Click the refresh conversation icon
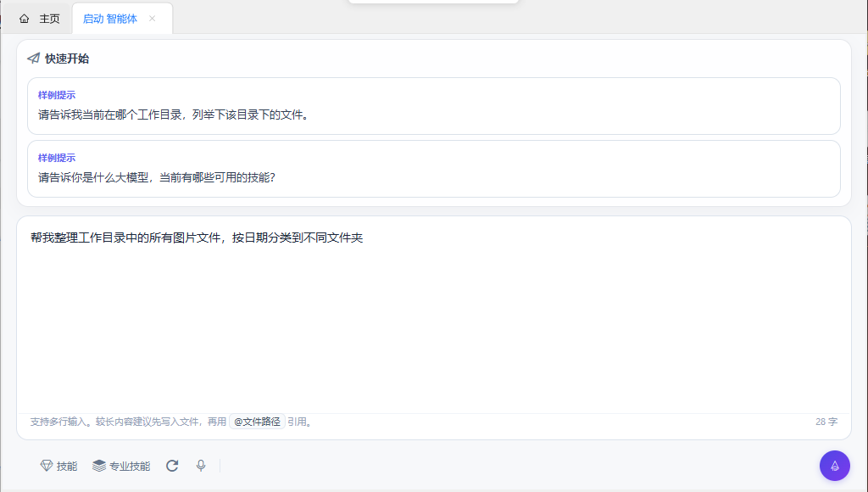This screenshot has height=492, width=868. (x=172, y=465)
